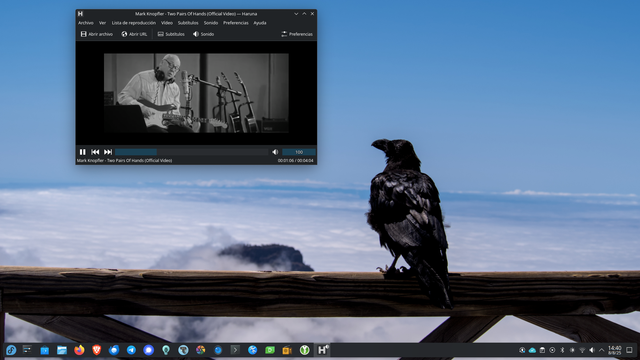Open the orange radio app in taskbar
The width and height of the screenshot is (640, 360).
pyautogui.click(x=287, y=350)
